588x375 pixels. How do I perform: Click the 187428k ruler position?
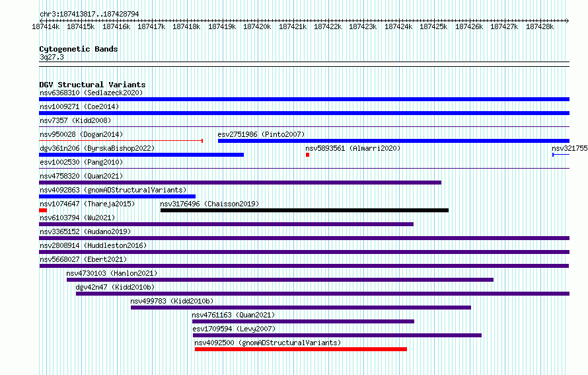coord(540,26)
